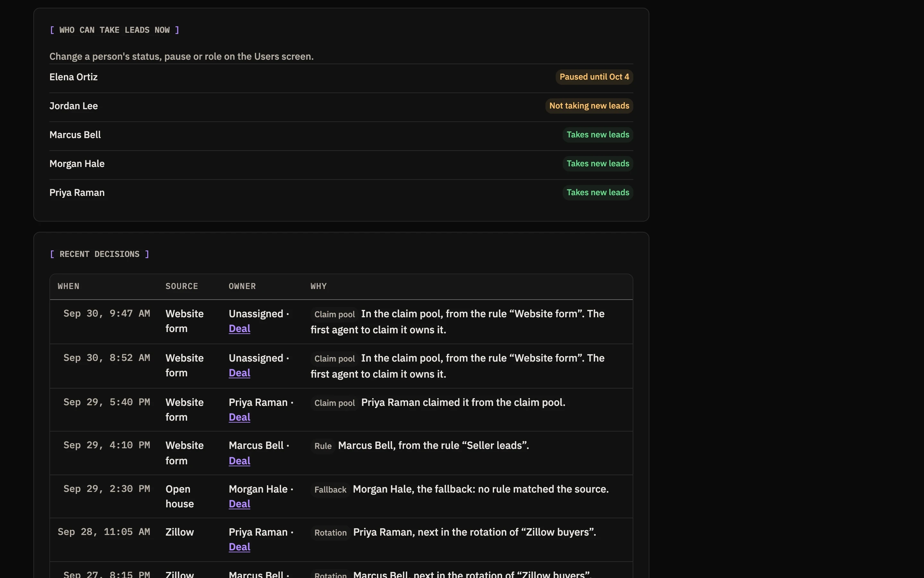The width and height of the screenshot is (924, 578).
Task: Click the 'Sep 29, 5:40 PM' timestamp
Action: [107, 402]
